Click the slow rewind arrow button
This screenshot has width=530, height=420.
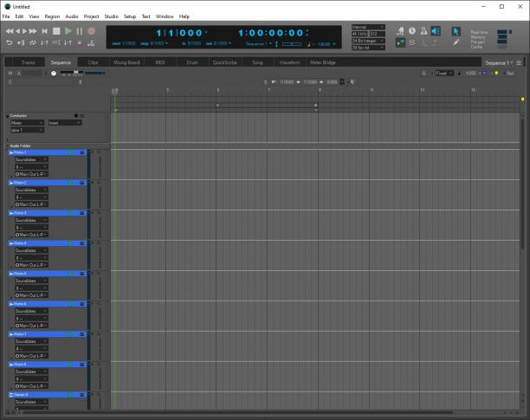click(17, 31)
